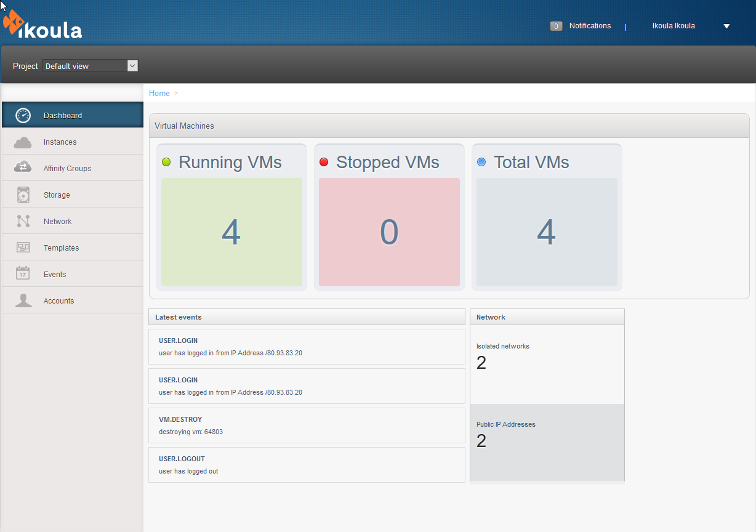
Task: Click the Network nodes icon
Action: [23, 221]
